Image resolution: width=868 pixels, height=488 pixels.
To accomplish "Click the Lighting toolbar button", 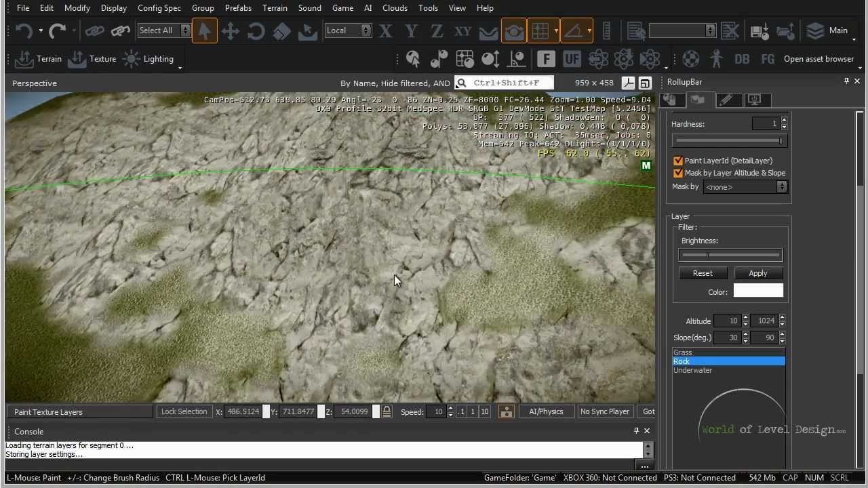I will pyautogui.click(x=149, y=59).
